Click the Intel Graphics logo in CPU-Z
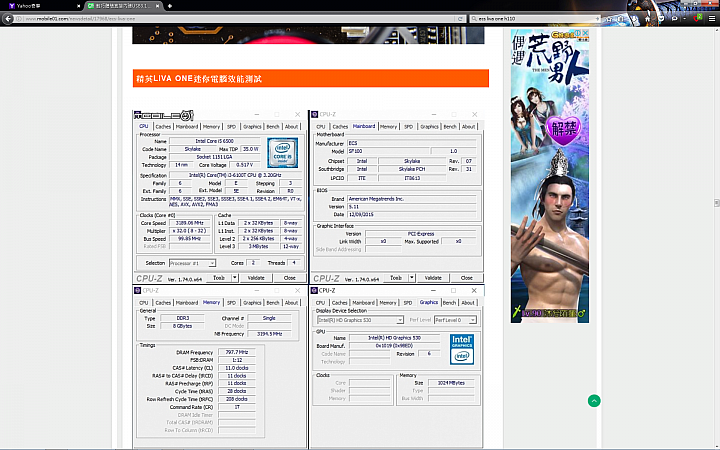Image resolution: width=720 pixels, height=450 pixels. tap(461, 349)
